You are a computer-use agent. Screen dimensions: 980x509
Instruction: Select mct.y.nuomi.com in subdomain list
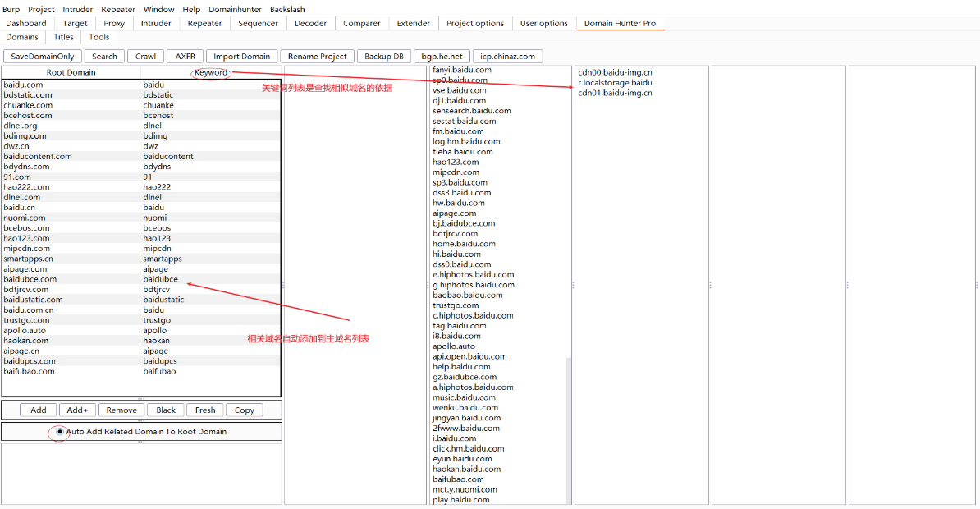point(465,489)
